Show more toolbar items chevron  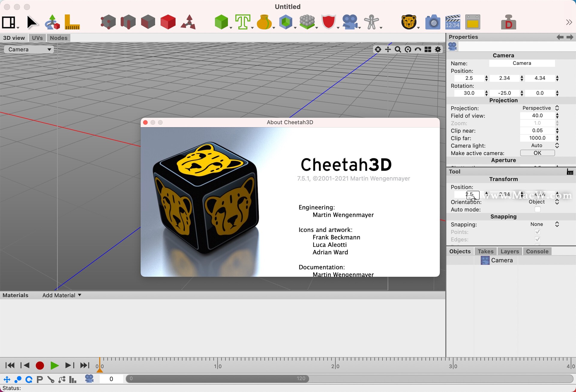[x=569, y=22]
